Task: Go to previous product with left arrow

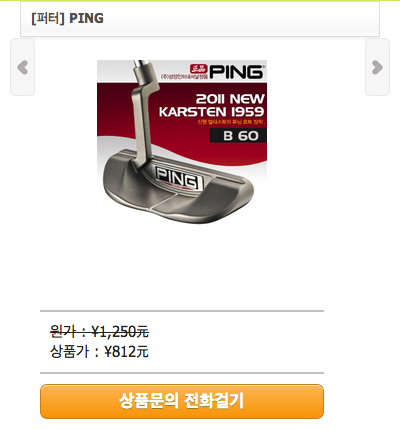Action: point(22,67)
